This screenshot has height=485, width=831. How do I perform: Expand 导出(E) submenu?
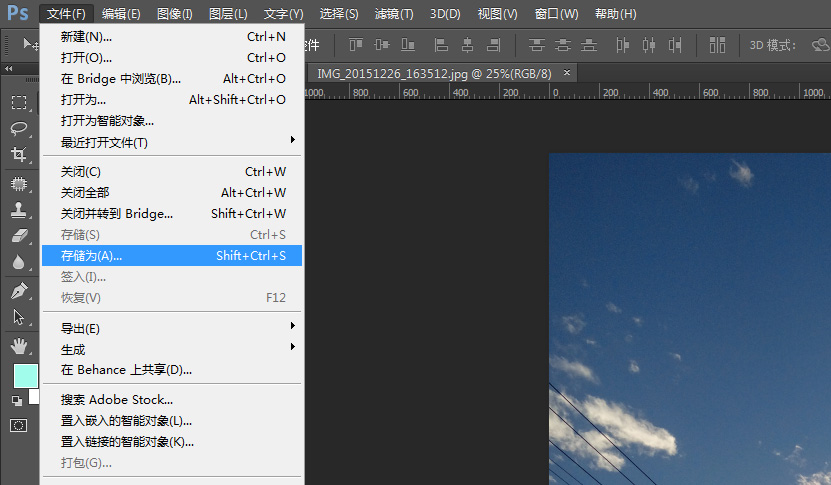click(x=172, y=328)
